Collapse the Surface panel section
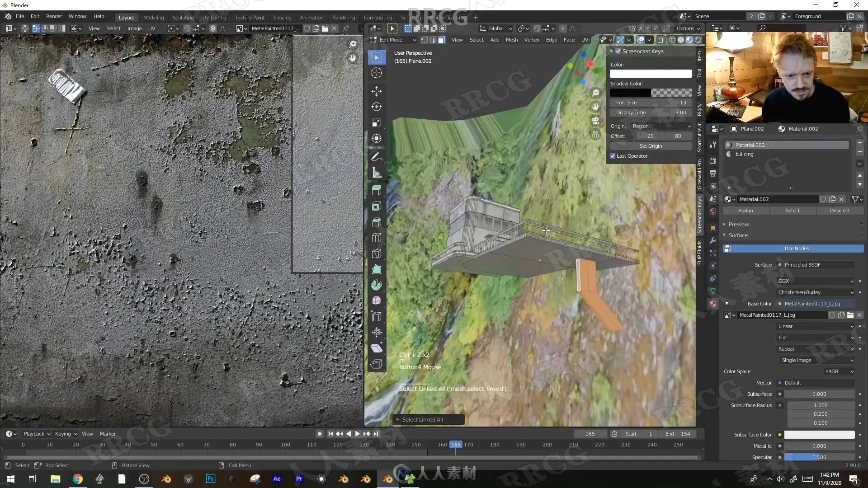868x488 pixels. [737, 235]
